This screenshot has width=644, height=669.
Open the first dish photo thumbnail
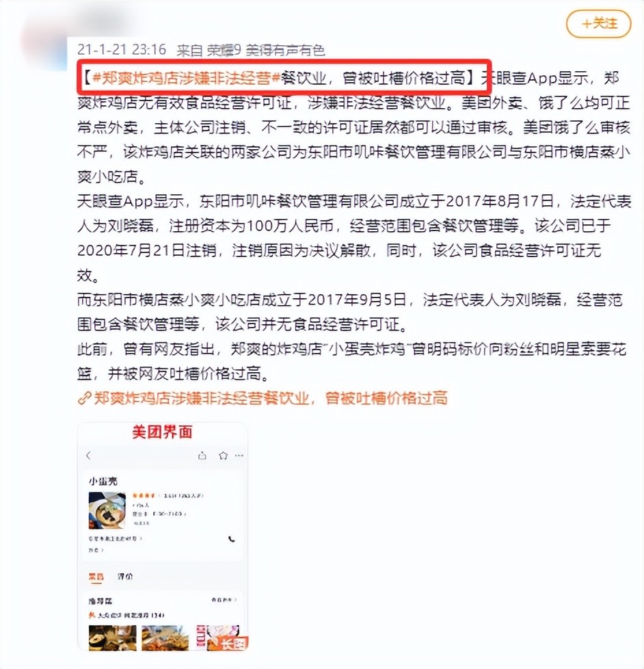(113, 638)
